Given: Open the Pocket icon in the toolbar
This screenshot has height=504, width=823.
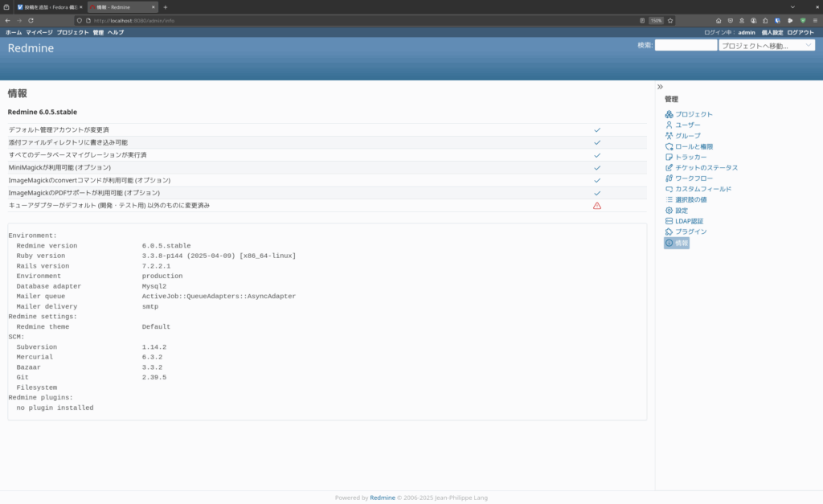Looking at the screenshot, I should (x=730, y=20).
